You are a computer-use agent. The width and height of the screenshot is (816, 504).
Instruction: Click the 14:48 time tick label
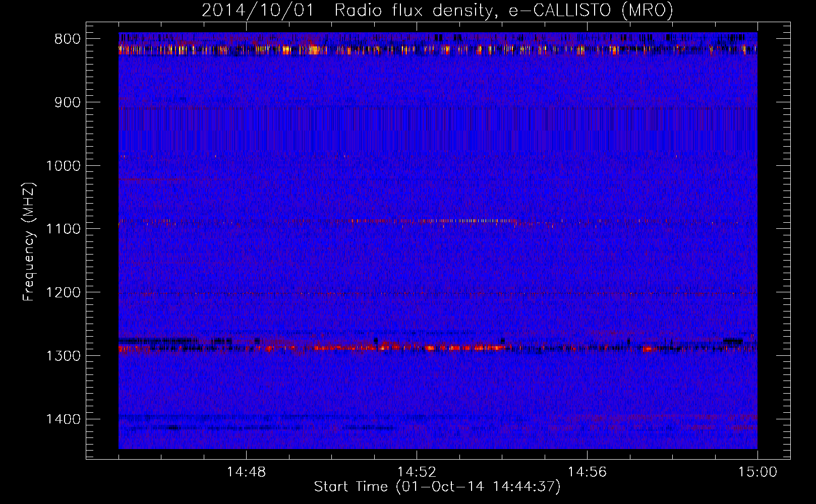pyautogui.click(x=246, y=472)
